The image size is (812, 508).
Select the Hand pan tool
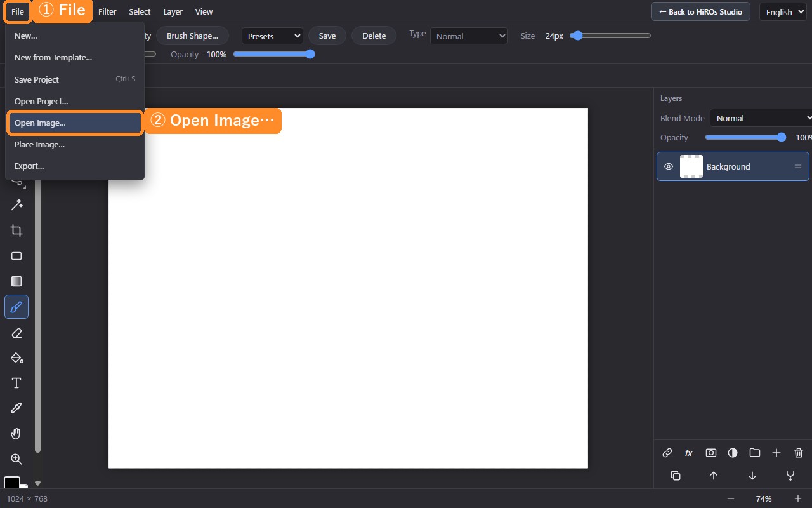pos(16,434)
